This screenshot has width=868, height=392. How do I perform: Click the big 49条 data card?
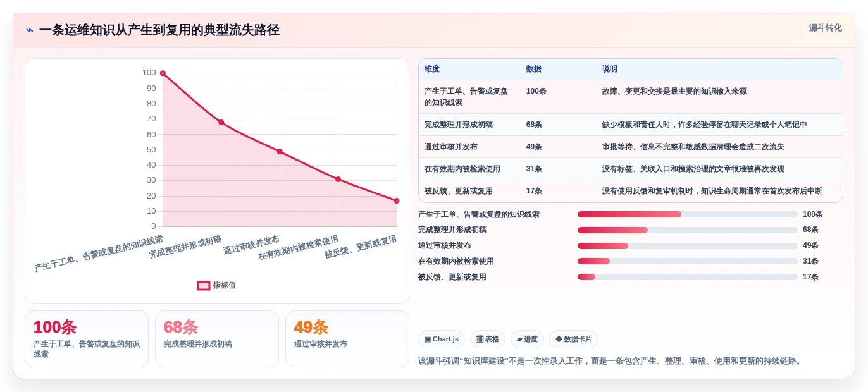(x=347, y=339)
